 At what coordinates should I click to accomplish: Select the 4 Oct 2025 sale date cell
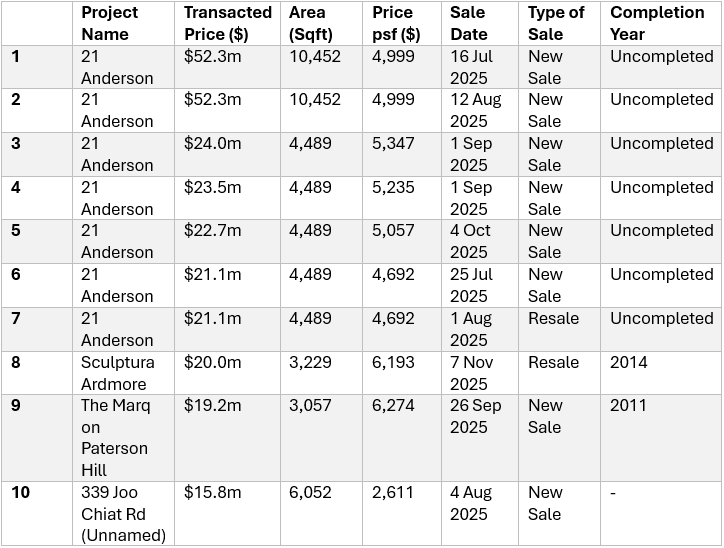point(471,241)
